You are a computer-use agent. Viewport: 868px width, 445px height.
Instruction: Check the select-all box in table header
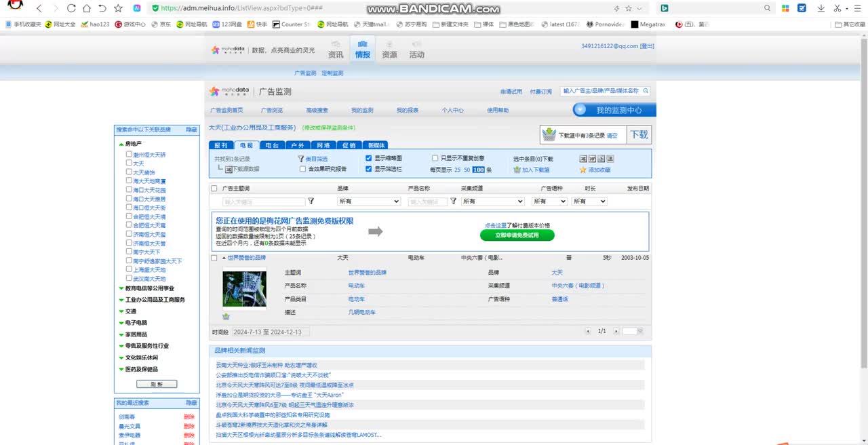click(214, 189)
